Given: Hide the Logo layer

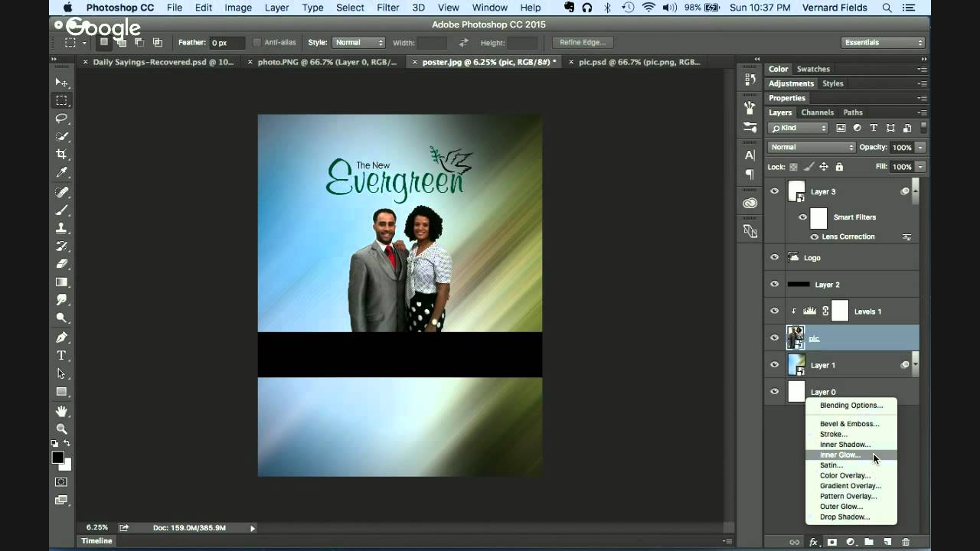Looking at the screenshot, I should [774, 258].
